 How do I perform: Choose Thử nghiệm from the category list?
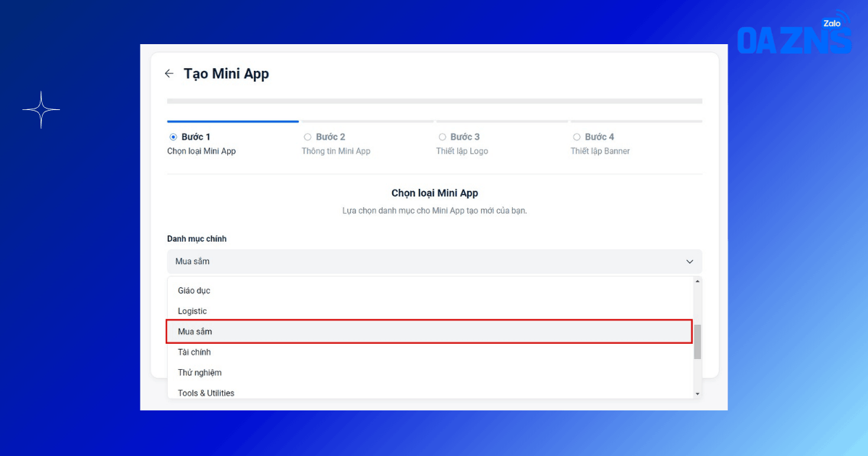(430, 373)
